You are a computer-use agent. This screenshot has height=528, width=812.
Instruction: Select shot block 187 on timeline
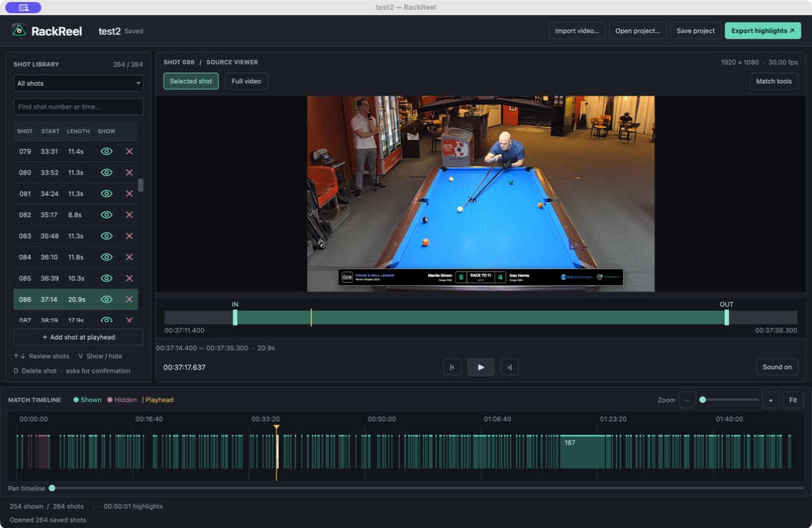tap(583, 452)
